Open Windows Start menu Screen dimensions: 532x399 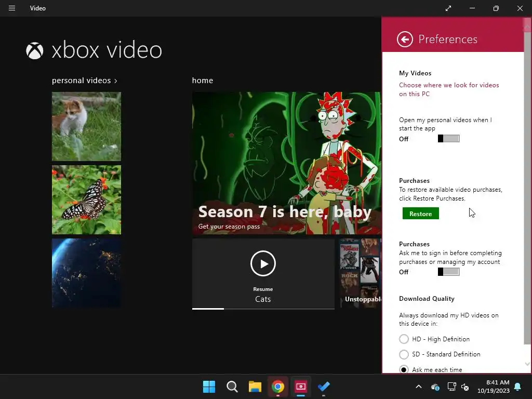tap(209, 387)
